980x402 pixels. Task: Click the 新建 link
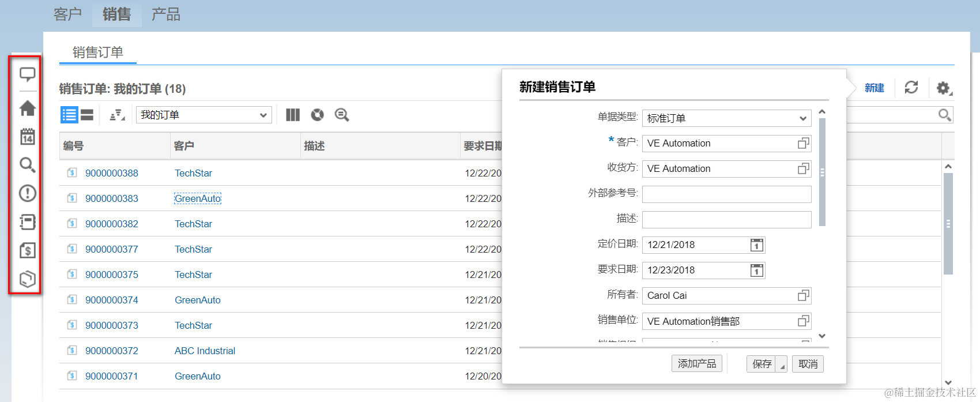point(875,88)
